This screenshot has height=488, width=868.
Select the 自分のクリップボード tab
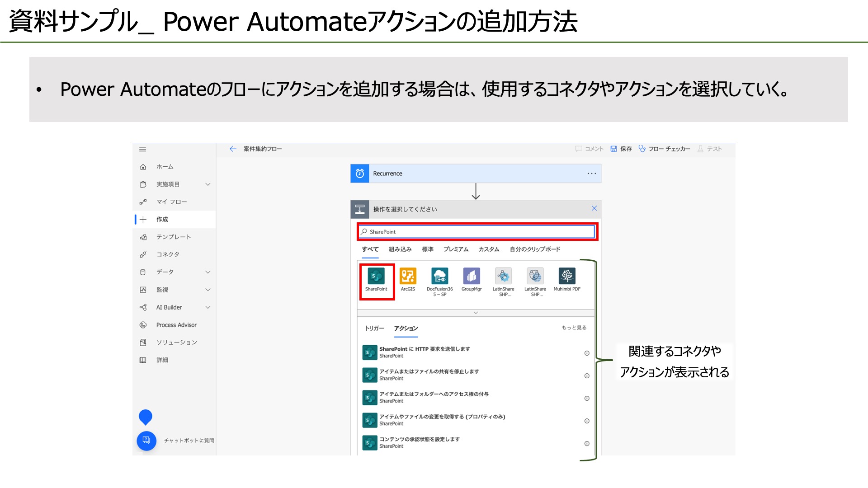tap(535, 249)
